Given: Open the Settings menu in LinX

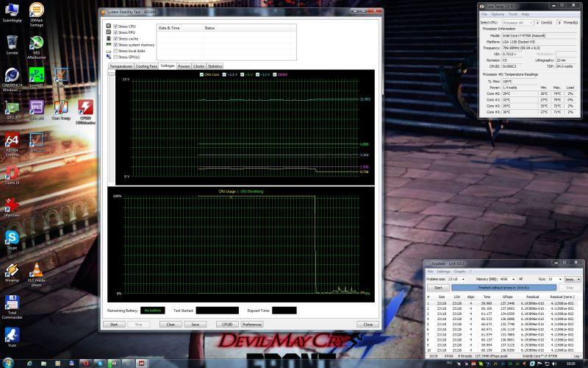Looking at the screenshot, I should point(443,272).
